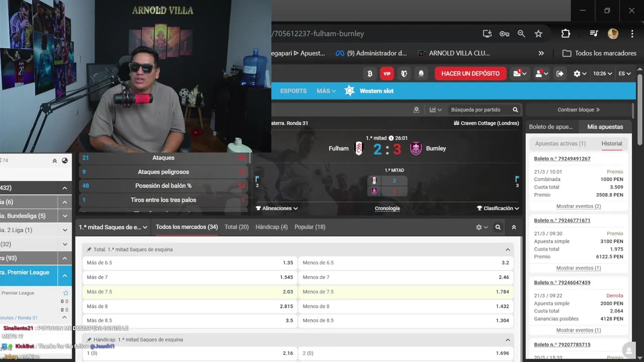Select Menos de 6.5 odds 3.2

point(406,262)
